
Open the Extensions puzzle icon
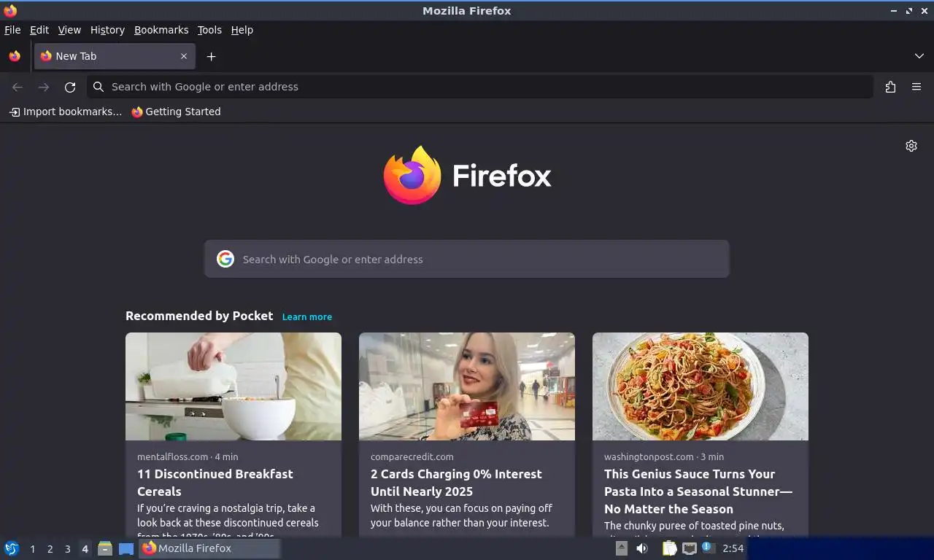[890, 87]
